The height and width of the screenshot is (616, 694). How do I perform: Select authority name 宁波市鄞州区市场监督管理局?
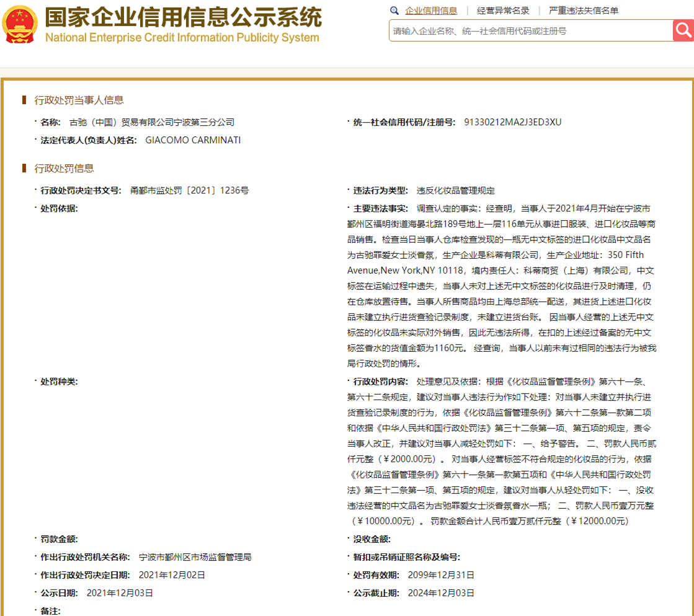click(x=195, y=557)
